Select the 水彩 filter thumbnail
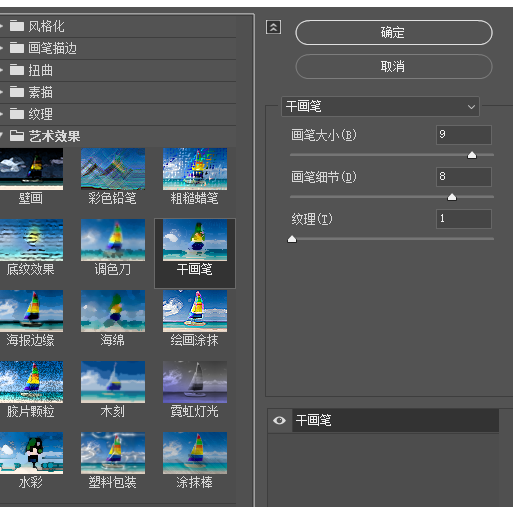 click(31, 453)
